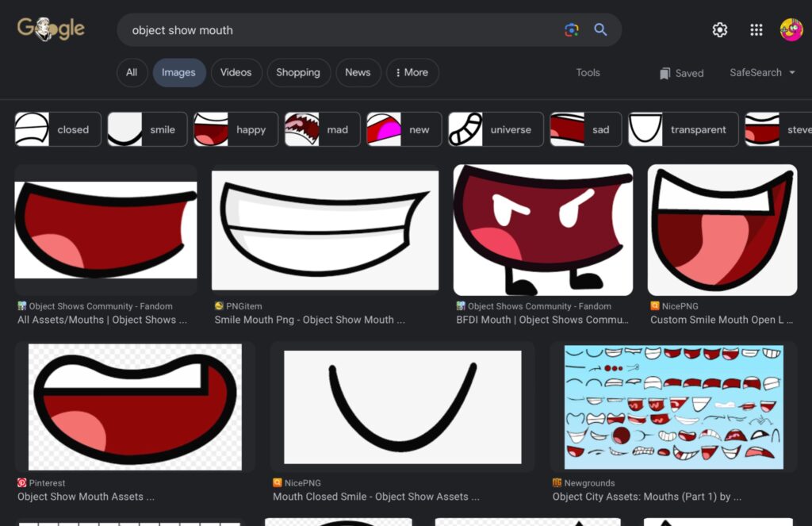The height and width of the screenshot is (526, 812).
Task: Open the Tools options
Action: [x=588, y=72]
